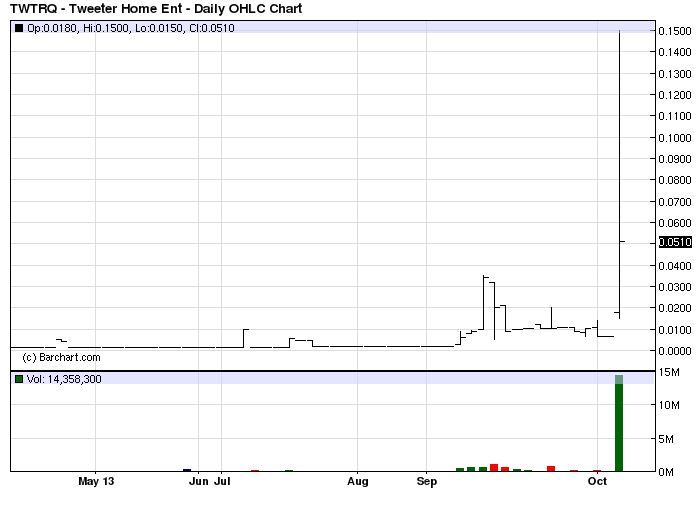Viewport: 700px width, 512px height.
Task: Click the 0.1400 price axis label
Action: click(675, 52)
